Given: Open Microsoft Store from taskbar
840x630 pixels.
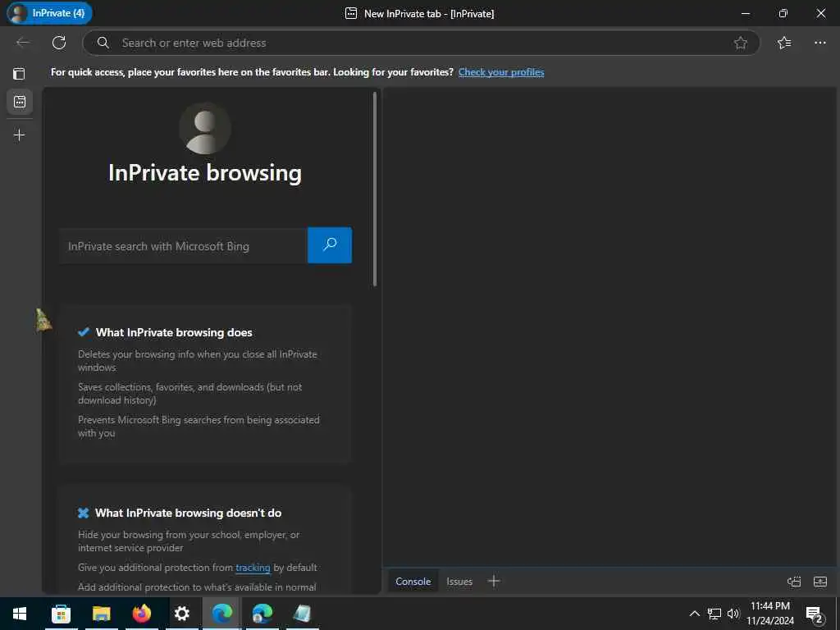Looking at the screenshot, I should [x=61, y=614].
